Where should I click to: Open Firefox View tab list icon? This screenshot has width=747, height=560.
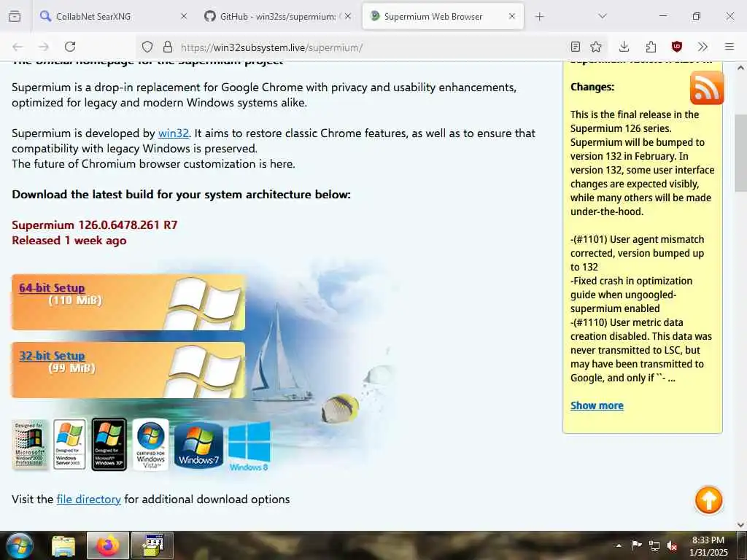pyautogui.click(x=15, y=16)
